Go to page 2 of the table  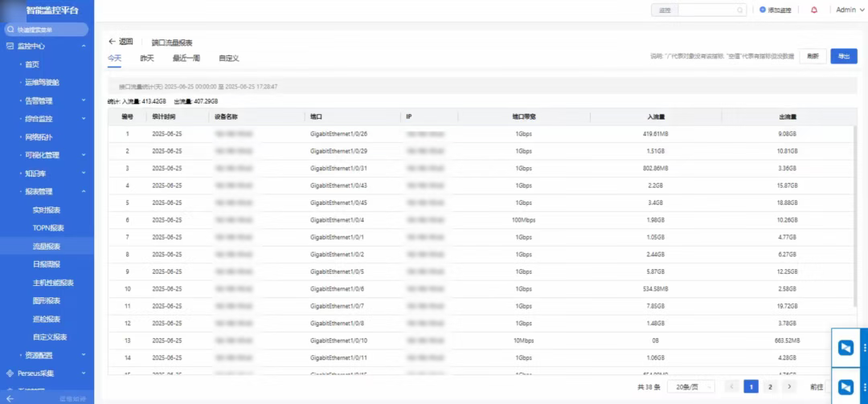click(770, 387)
